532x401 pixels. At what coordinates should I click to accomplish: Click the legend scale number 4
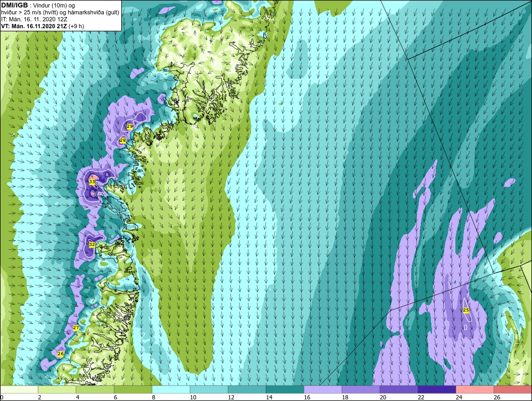(x=78, y=397)
